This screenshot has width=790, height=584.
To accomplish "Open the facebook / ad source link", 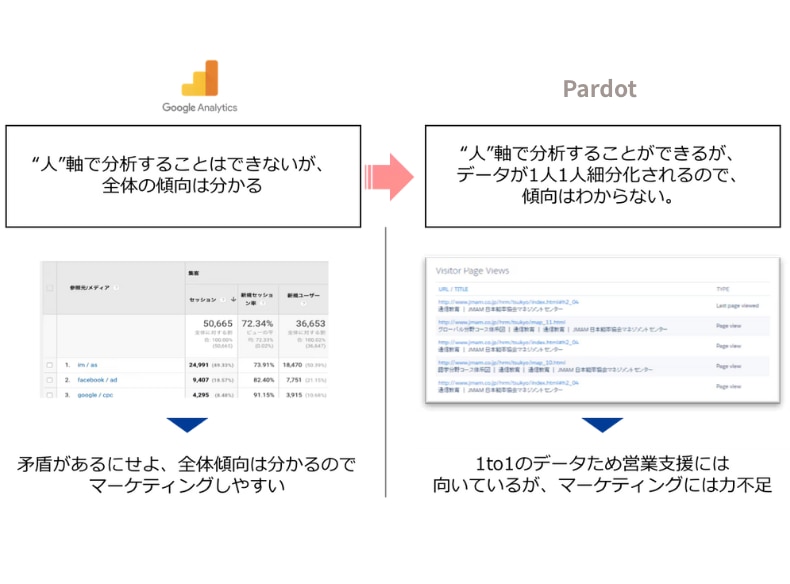I will [x=97, y=380].
